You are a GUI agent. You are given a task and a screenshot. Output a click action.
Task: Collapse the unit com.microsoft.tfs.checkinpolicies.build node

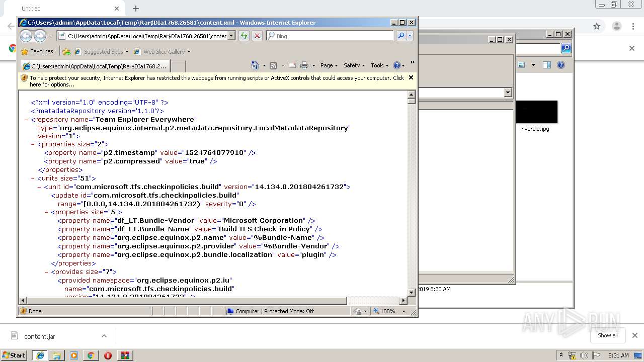click(39, 187)
